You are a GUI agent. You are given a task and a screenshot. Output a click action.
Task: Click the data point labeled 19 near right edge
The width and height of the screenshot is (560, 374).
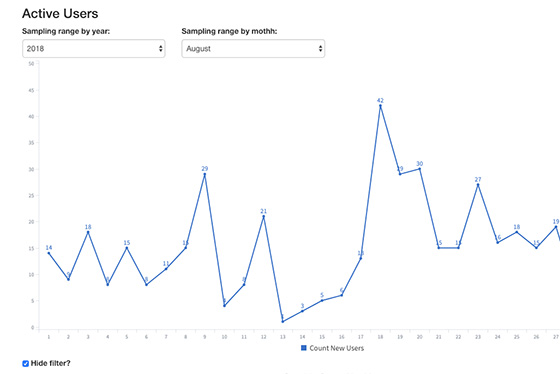[x=556, y=227]
